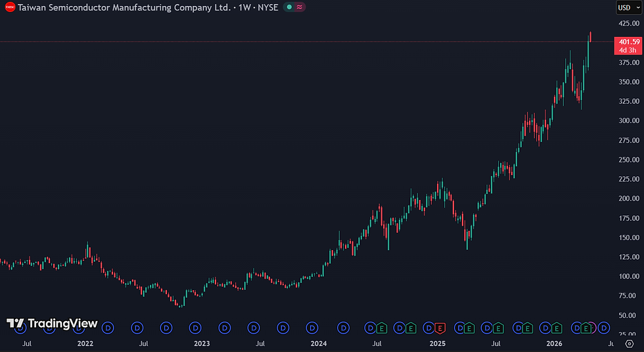Click the 150.00 price axis label
This screenshot has height=352, width=644.
coord(629,238)
